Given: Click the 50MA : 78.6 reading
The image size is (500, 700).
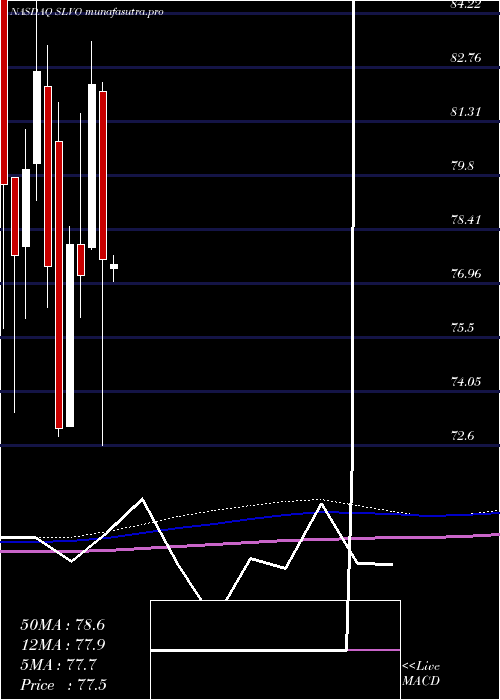Looking at the screenshot, I should [62, 625].
